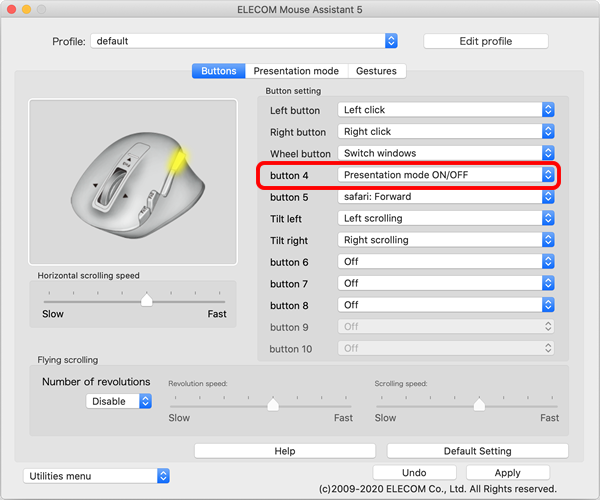
Task: Click the Scrolling speed slider handle
Action: (479, 404)
